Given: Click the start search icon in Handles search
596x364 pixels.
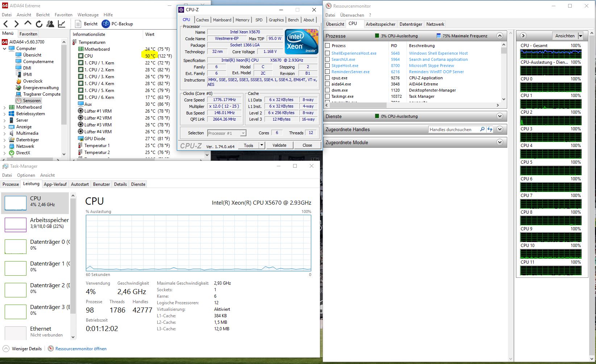Looking at the screenshot, I should point(482,129).
